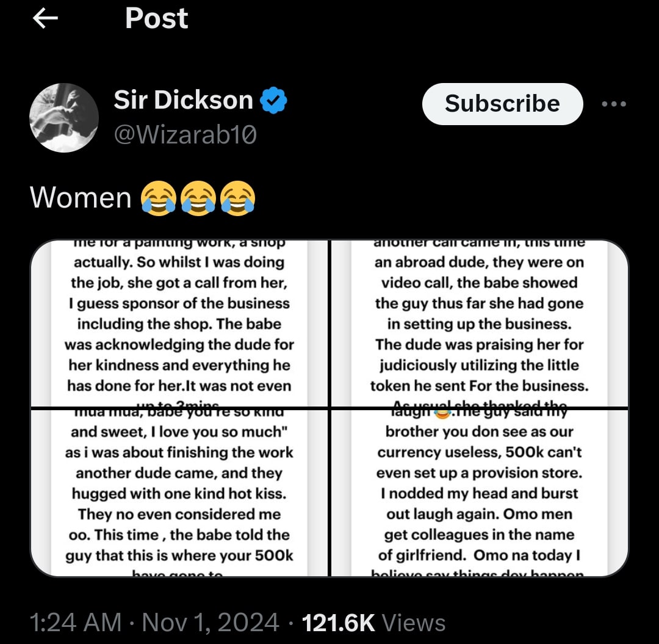Image resolution: width=659 pixels, height=644 pixels.
Task: Click the Post header title
Action: 156,18
